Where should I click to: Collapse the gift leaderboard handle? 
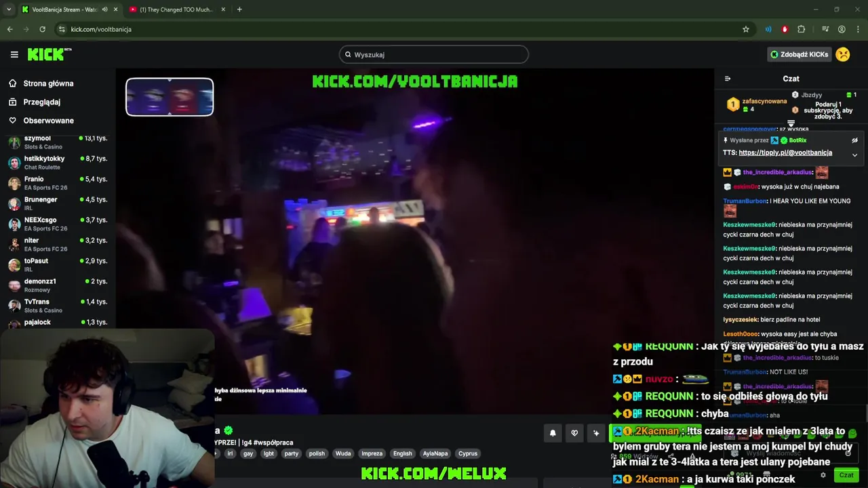coord(791,123)
